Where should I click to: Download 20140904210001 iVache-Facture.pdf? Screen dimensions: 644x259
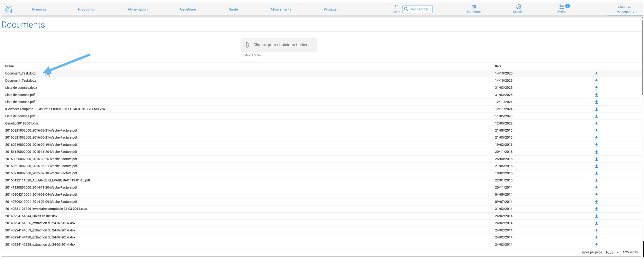click(596, 195)
